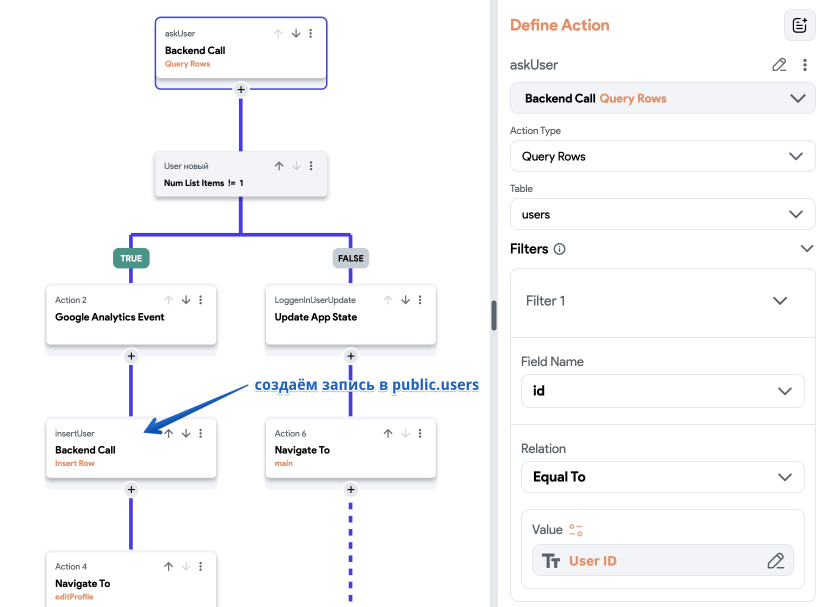Edit the User ID value pencil
Viewport: 822px width, 607px height.
[x=776, y=561]
